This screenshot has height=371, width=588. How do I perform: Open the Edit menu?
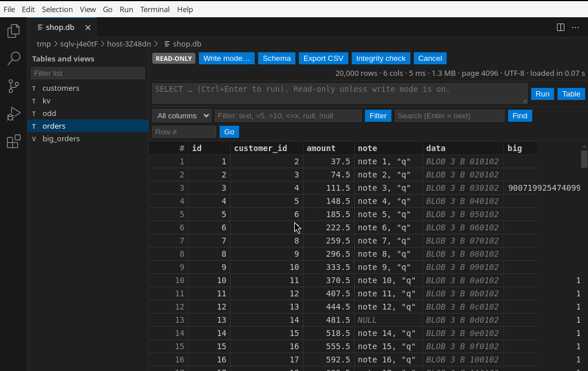pos(28,9)
